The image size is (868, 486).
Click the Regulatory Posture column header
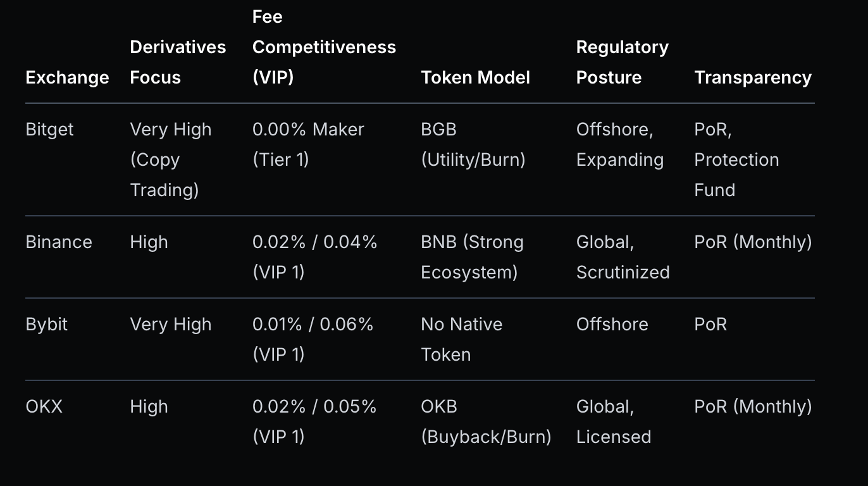[x=622, y=62]
